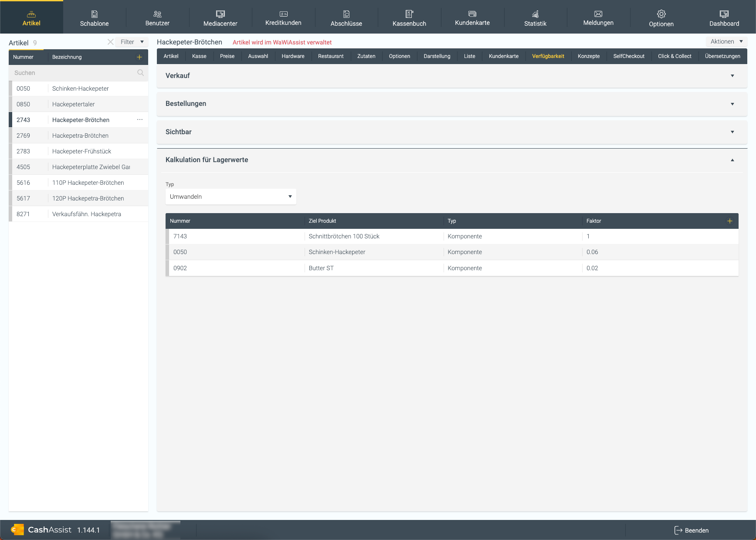Select article Hackepeter-Frühstück in list
Screen dimensions: 756x540
[81, 151]
